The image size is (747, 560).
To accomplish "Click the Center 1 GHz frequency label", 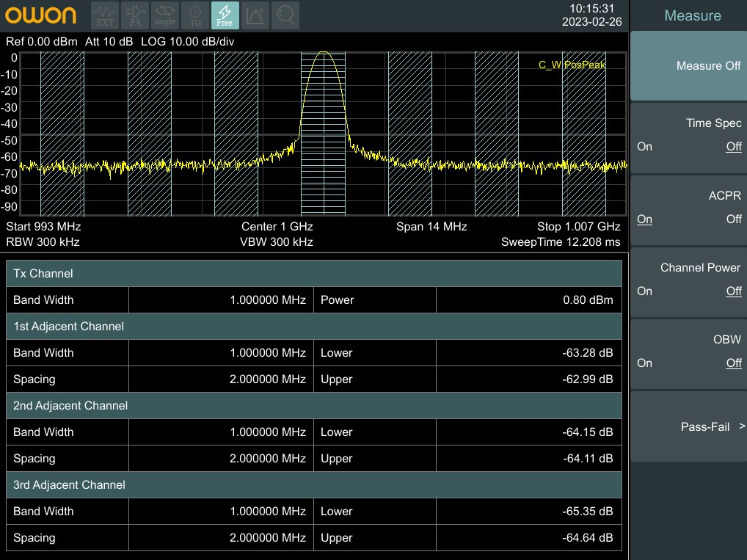I will tap(277, 227).
